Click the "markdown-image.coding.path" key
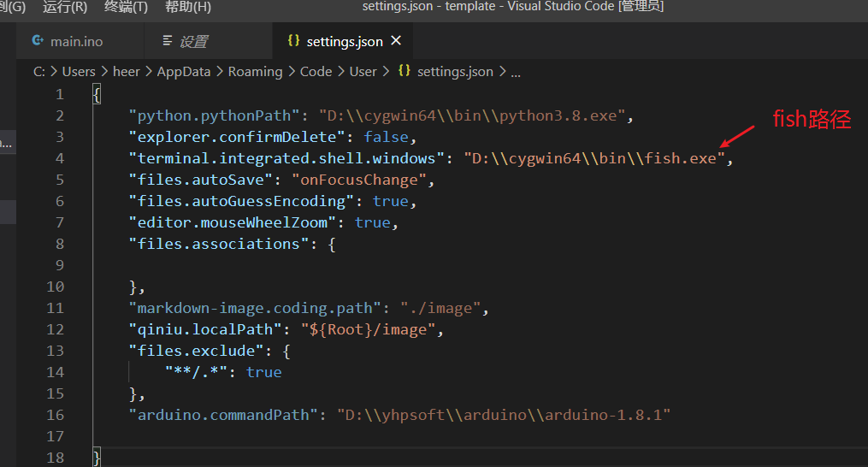Screen dimensions: 868x467 coord(255,308)
